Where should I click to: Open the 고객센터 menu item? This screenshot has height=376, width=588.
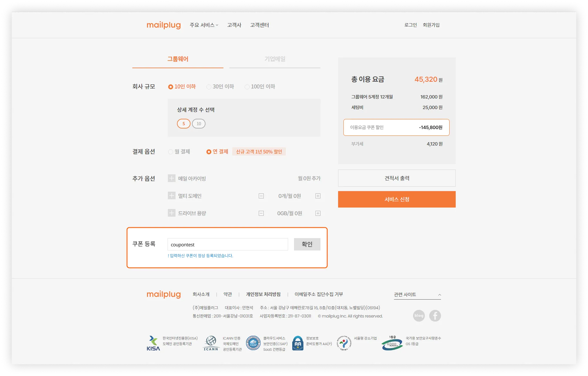259,25
